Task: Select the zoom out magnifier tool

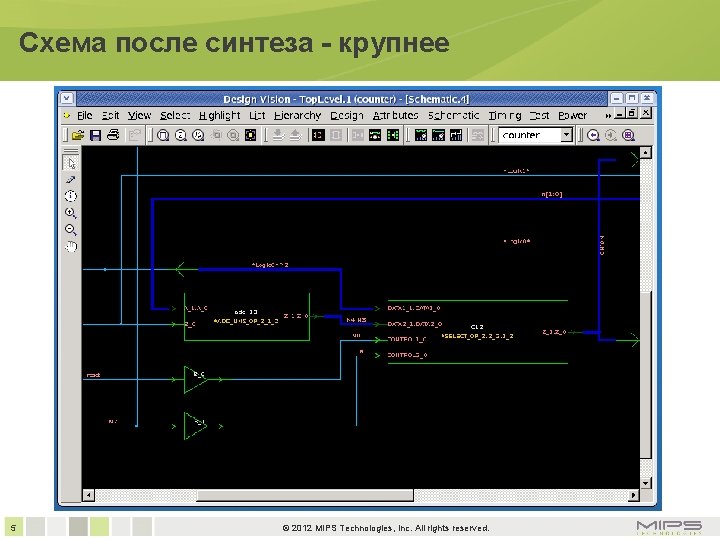Action: click(71, 229)
